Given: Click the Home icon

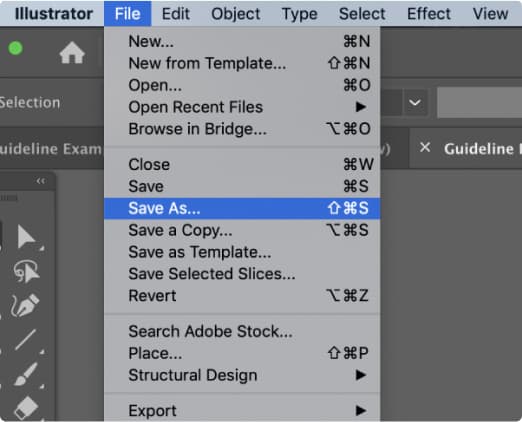Looking at the screenshot, I should [72, 53].
